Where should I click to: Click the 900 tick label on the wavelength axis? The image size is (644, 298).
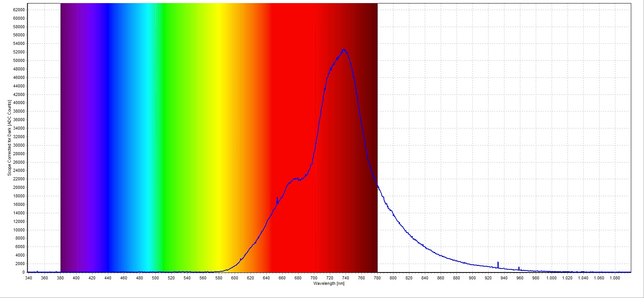(x=472, y=278)
